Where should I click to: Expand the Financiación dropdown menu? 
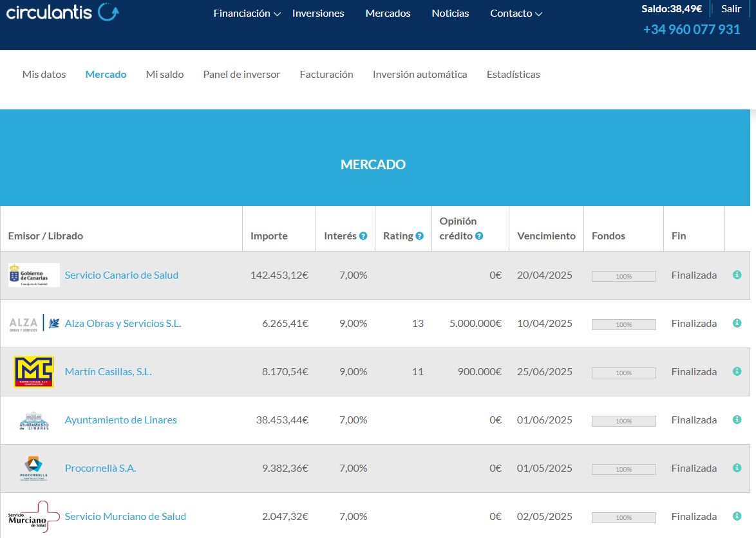247,14
